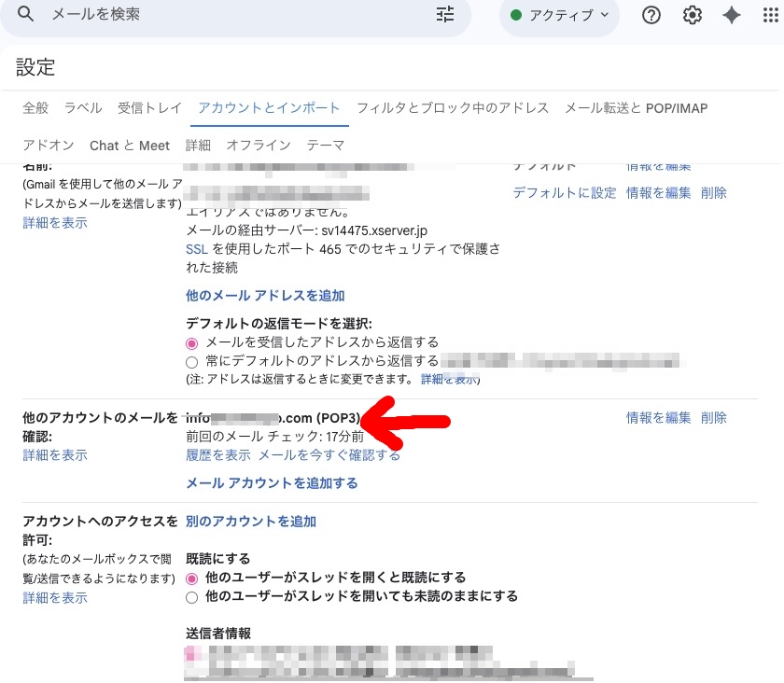Select メールを受信したアドレスから返信する radio option
This screenshot has width=784, height=683.
[192, 342]
